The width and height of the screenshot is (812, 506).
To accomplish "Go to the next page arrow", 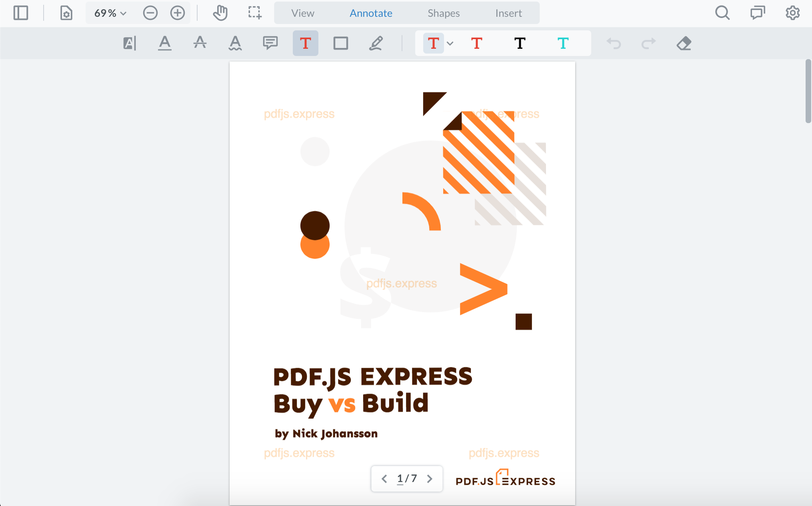I will [430, 478].
